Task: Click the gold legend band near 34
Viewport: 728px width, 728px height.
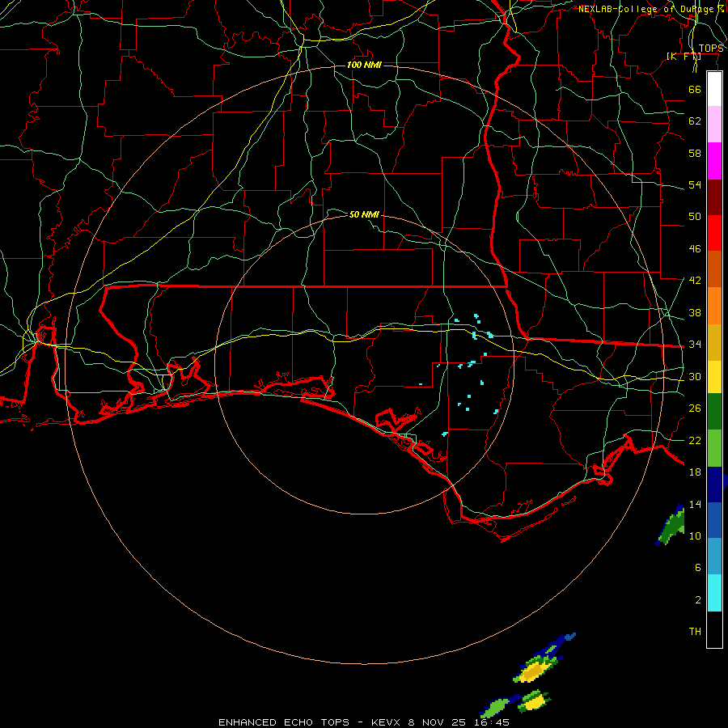Action: [x=714, y=342]
